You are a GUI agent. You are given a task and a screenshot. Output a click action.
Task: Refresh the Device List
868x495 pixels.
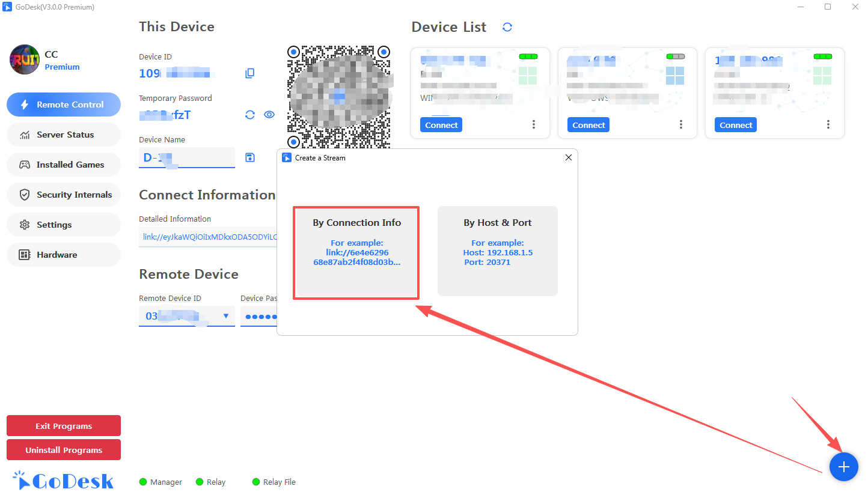click(507, 27)
